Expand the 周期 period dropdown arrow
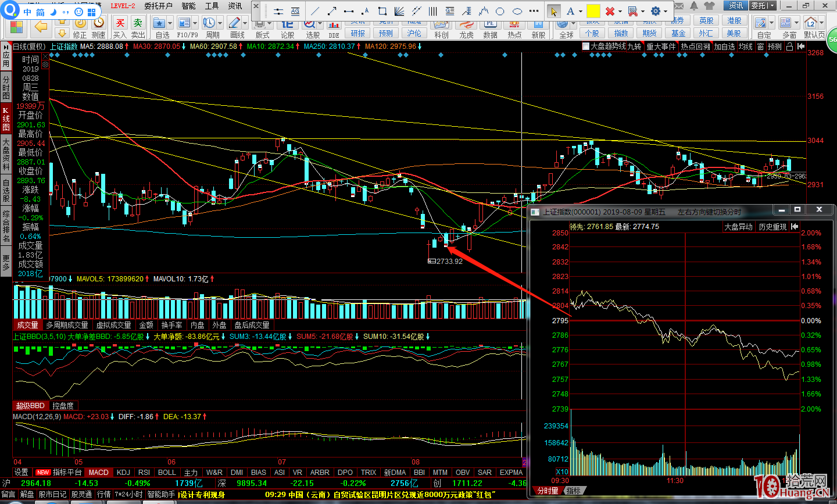The height and width of the screenshot is (504, 837). coord(220,23)
